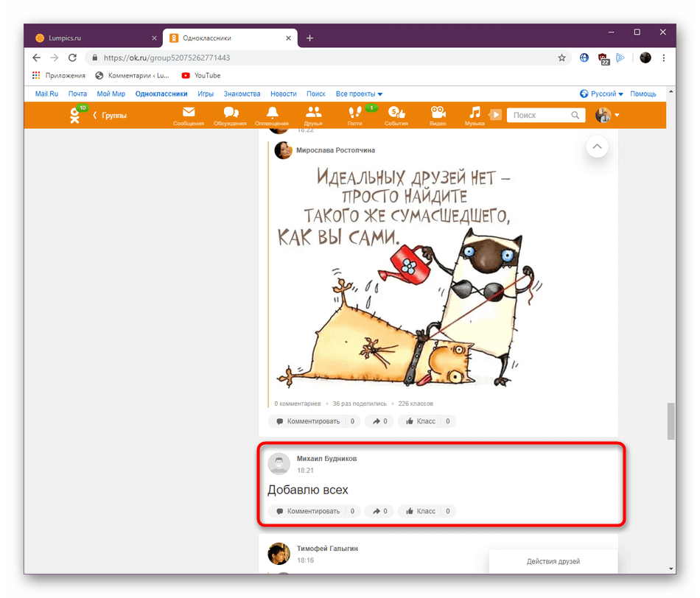Open the Видео camera icon
Screen dimensions: 700x598
(x=438, y=116)
